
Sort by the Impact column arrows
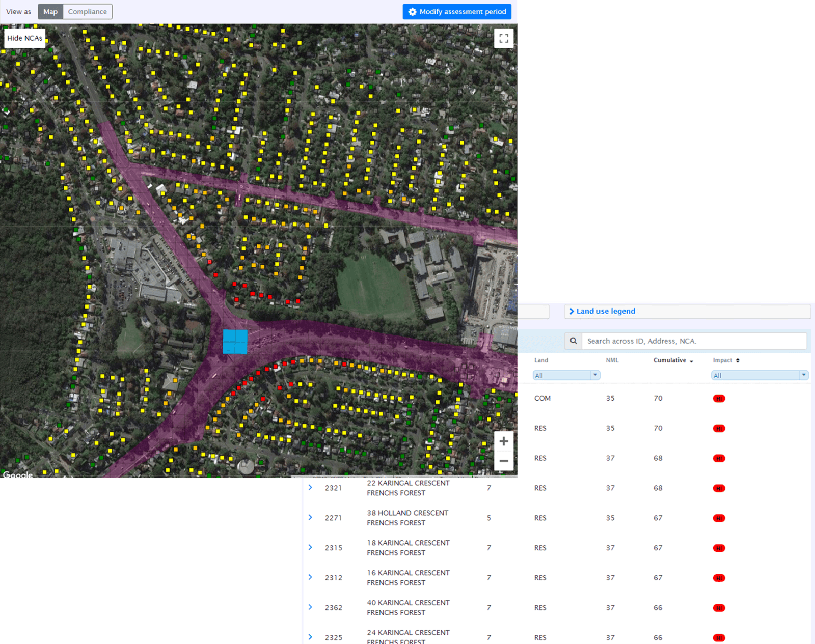click(x=738, y=360)
